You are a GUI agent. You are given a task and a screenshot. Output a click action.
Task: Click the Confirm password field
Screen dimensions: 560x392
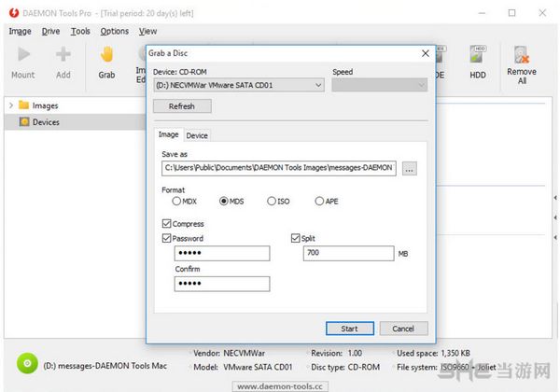[222, 284]
